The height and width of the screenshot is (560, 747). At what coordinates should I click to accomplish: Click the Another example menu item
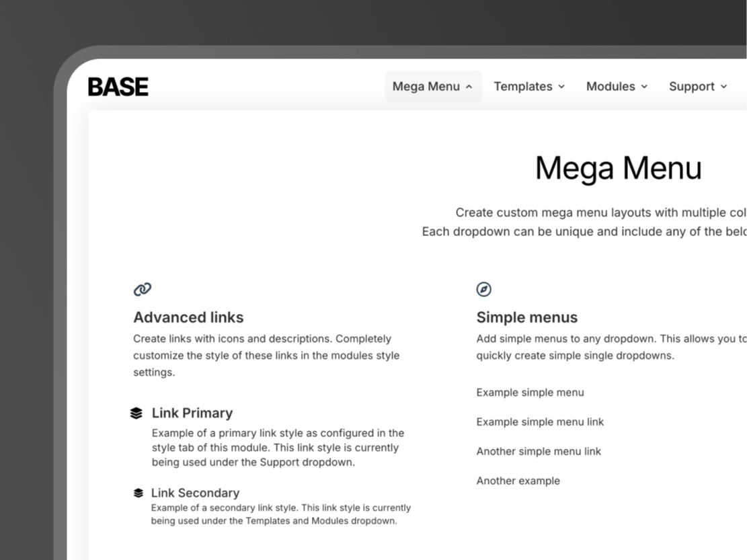pos(518,481)
